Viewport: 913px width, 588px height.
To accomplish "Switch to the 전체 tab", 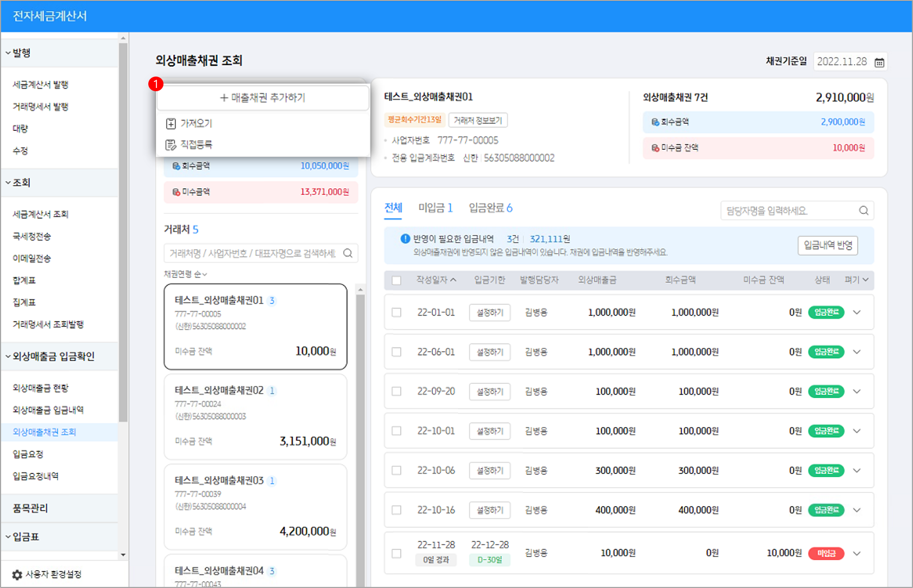I will (393, 208).
